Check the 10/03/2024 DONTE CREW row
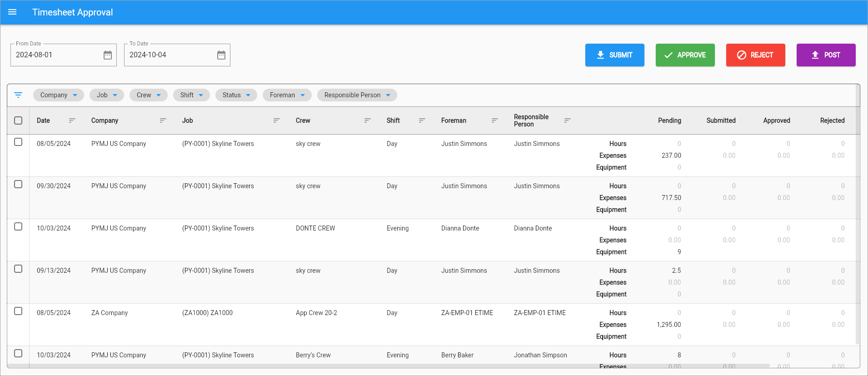 [x=18, y=226]
